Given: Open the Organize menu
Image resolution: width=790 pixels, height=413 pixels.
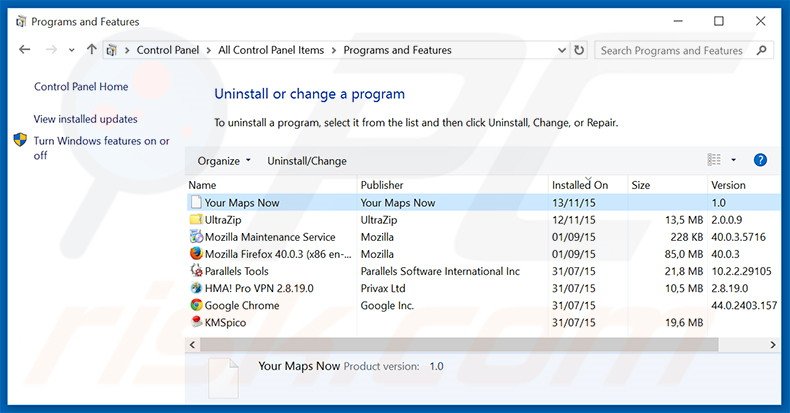Looking at the screenshot, I should 224,161.
